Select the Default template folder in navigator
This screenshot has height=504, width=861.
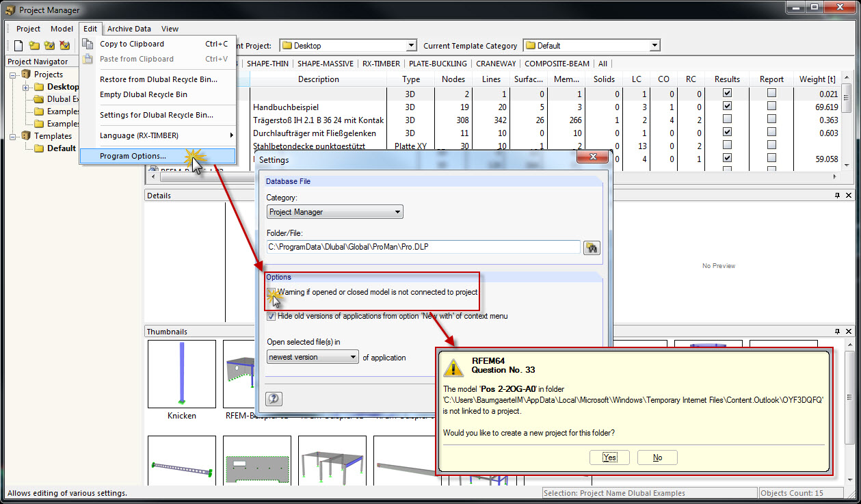pos(61,148)
